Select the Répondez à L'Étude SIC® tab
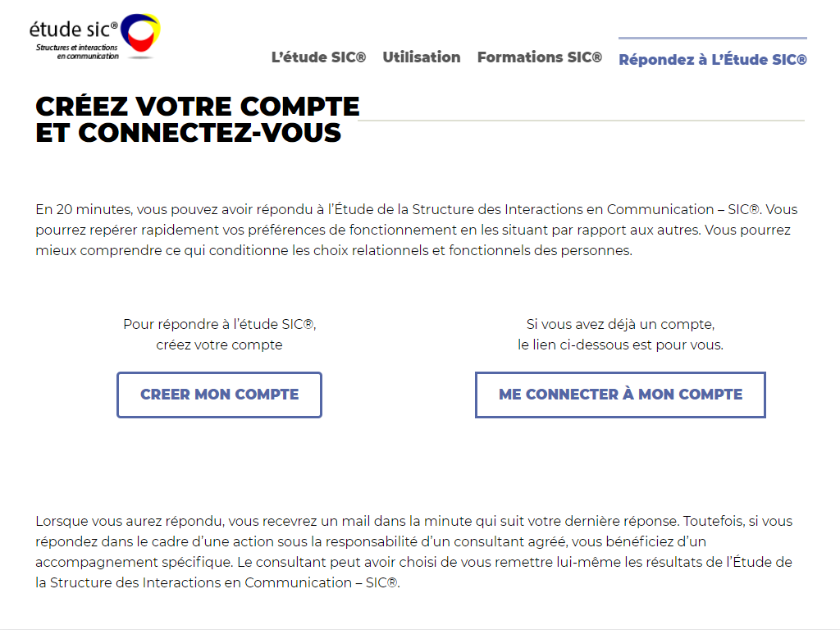The width and height of the screenshot is (840, 630). (x=713, y=59)
